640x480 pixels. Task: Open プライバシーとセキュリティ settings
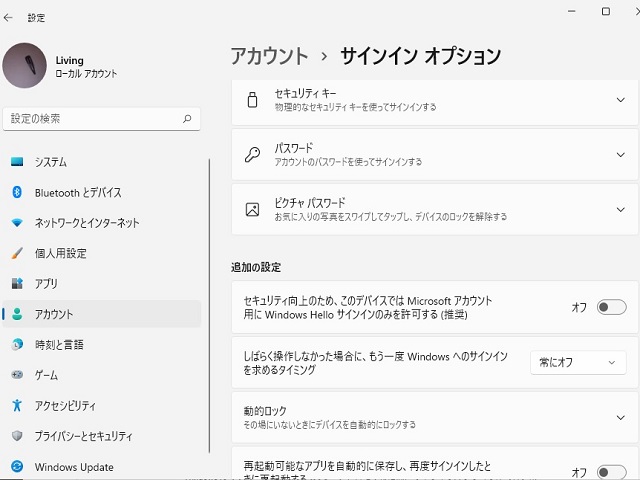tap(102, 436)
